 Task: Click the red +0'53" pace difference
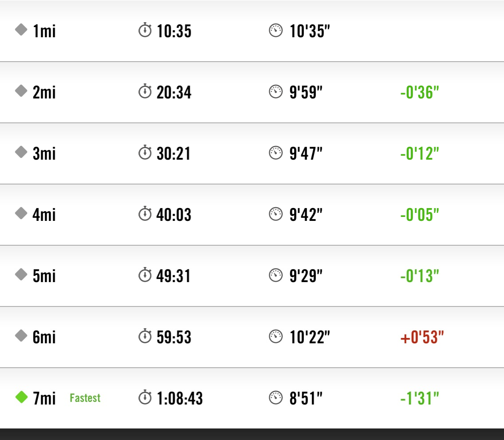point(422,337)
